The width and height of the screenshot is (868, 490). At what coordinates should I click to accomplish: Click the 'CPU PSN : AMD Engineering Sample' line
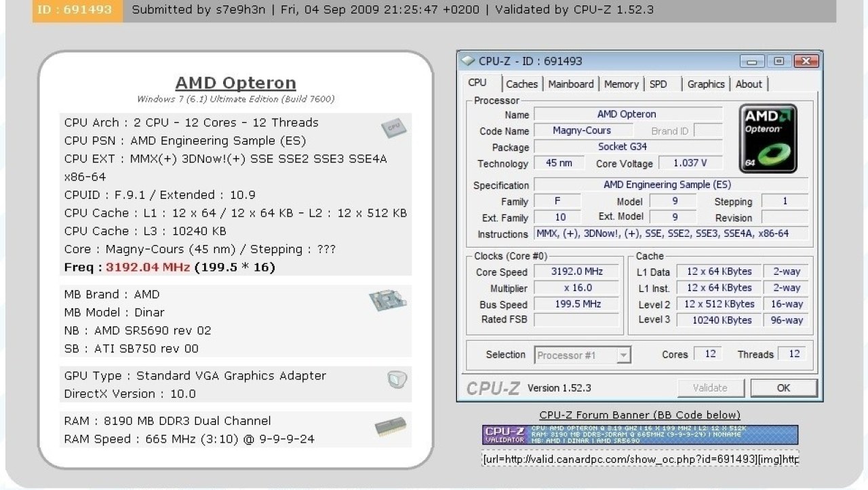pos(185,140)
